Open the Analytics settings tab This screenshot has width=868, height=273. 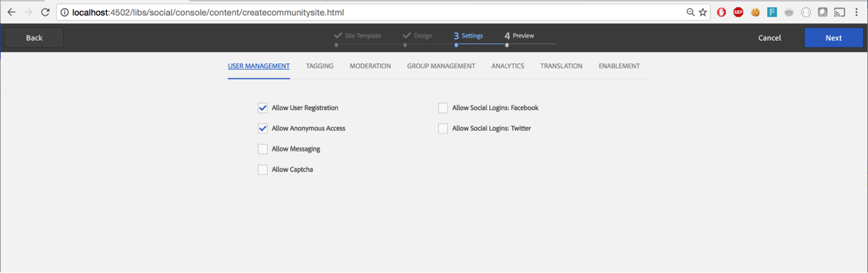click(507, 66)
